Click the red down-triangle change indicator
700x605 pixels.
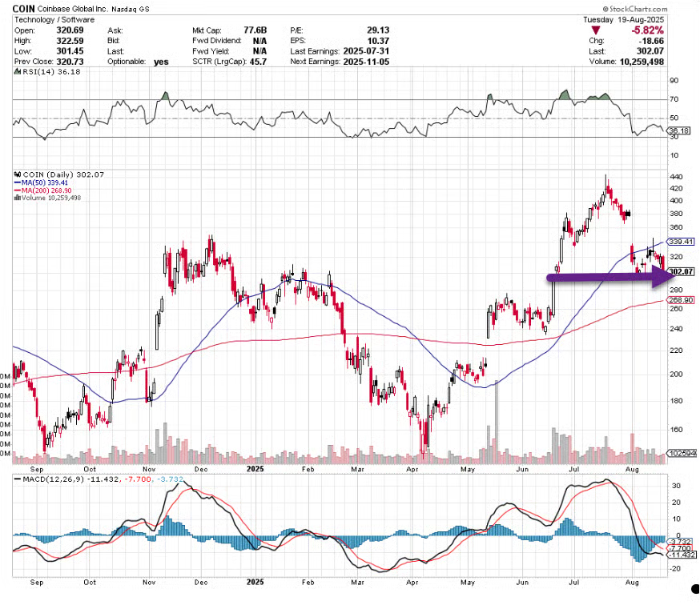tap(596, 30)
